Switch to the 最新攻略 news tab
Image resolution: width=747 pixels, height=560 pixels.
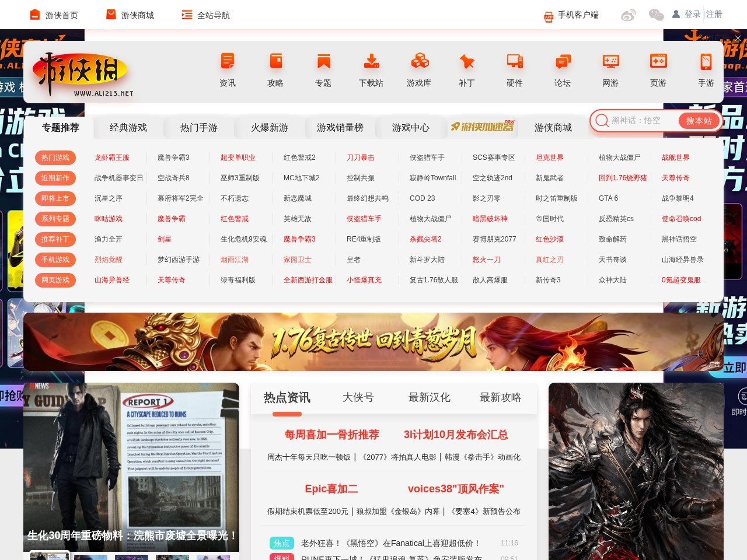501,397
